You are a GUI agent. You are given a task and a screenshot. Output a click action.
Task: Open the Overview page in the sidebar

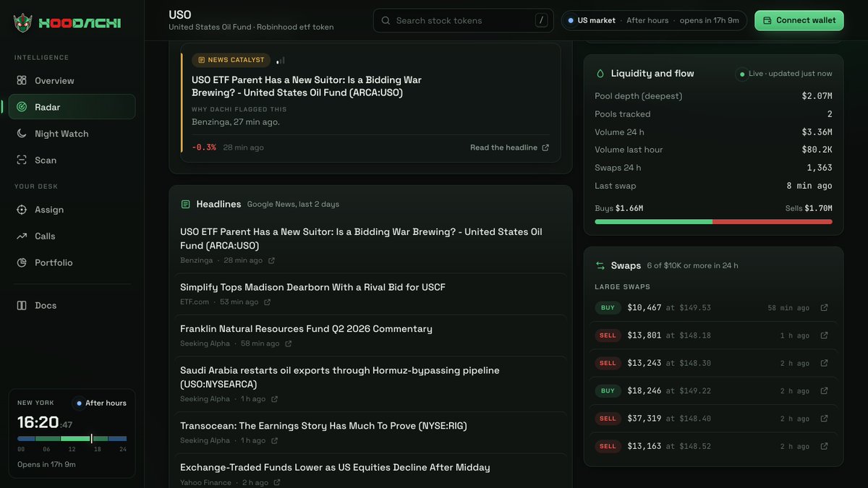point(72,80)
